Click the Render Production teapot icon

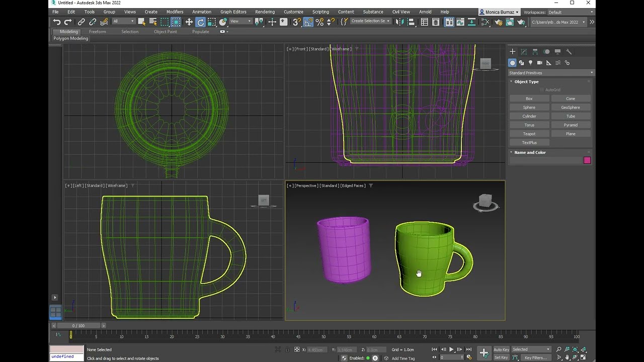tap(521, 22)
